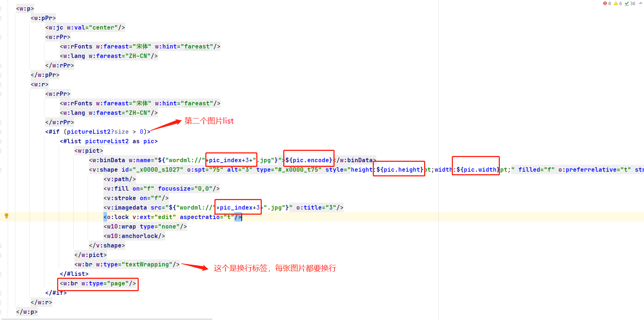Click the </v:shape> closing tag
The height and width of the screenshot is (320, 644).
point(107,245)
